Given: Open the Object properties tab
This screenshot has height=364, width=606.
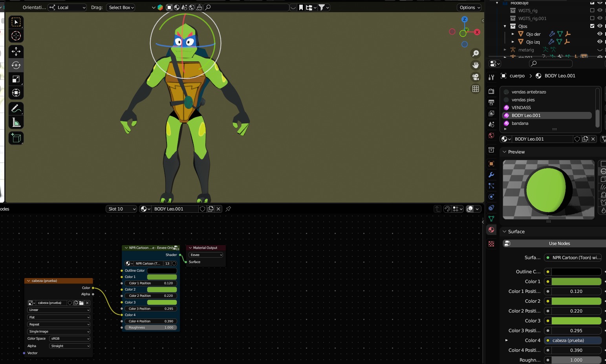Looking at the screenshot, I should click(x=491, y=164).
